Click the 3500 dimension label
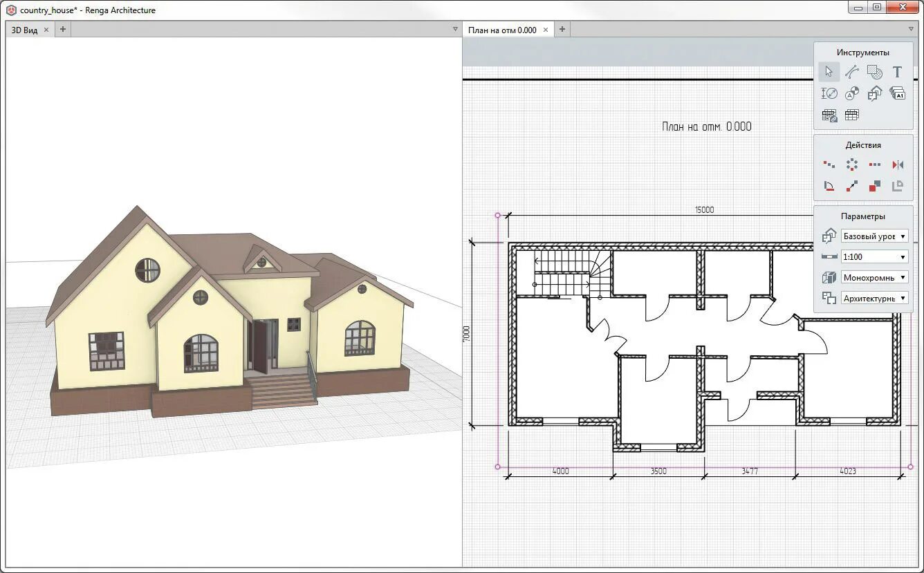 click(658, 471)
